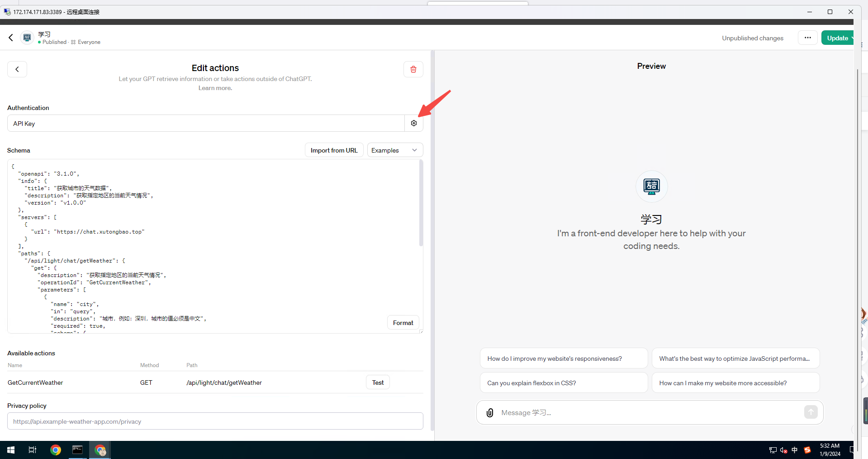The image size is (868, 459).
Task: Open the Learn more link
Action: coord(215,88)
